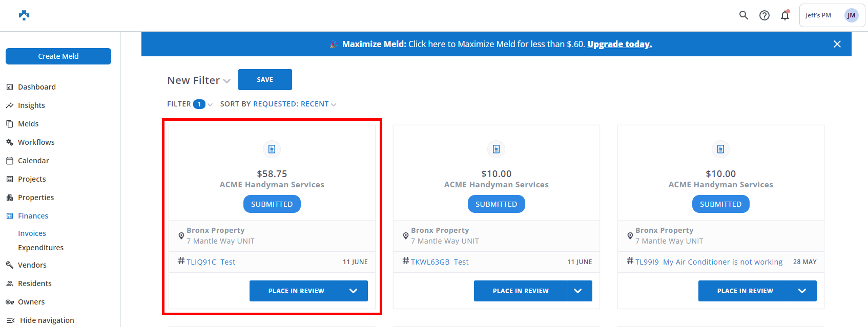Expand the New Filter dropdown

[x=226, y=81]
